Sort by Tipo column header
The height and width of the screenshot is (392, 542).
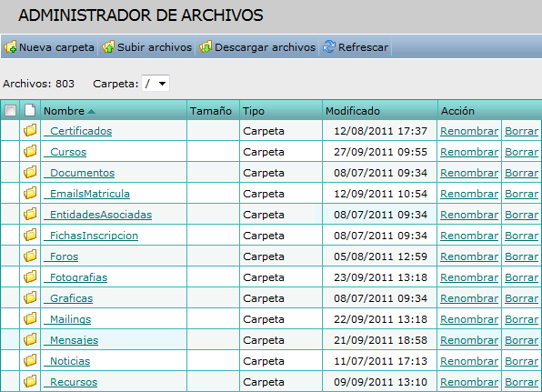[x=254, y=111]
